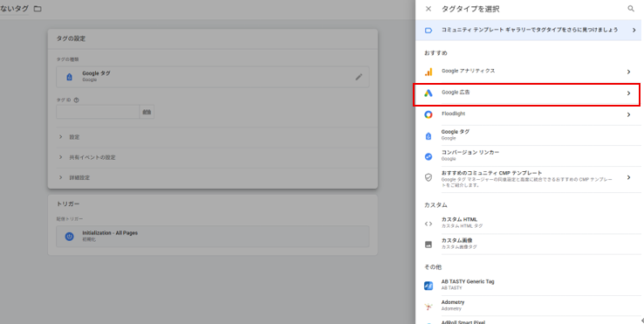Click the Community Template Gallery tag icon

coord(428,31)
